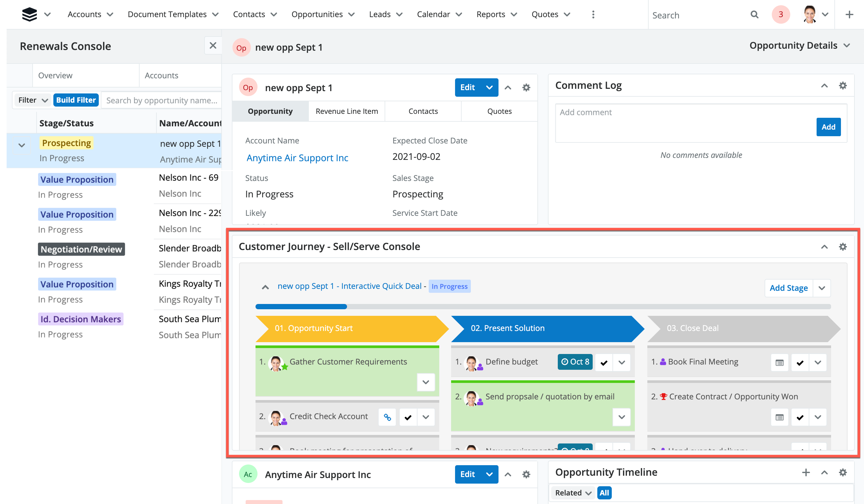
Task: Open the notifications badge showing 3
Action: (780, 15)
